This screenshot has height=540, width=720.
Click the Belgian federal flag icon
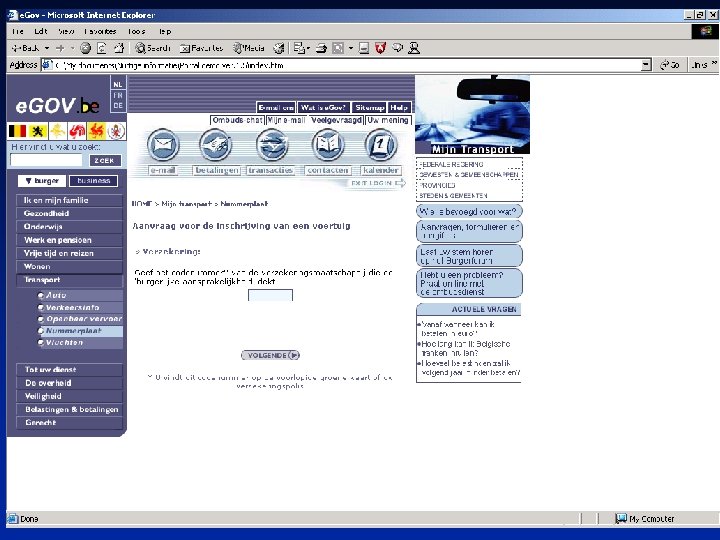click(17, 131)
